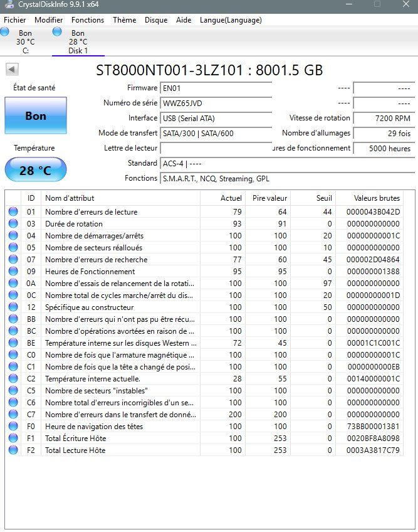Click the 28 °C temperature indicator
The width and height of the screenshot is (418, 532).
(36, 169)
